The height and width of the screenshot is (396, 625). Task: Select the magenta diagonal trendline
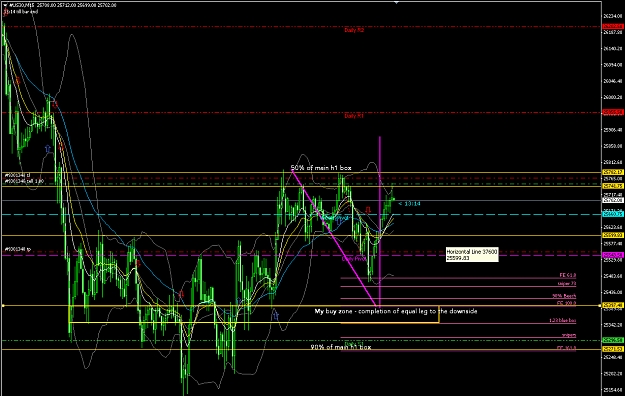(x=334, y=238)
